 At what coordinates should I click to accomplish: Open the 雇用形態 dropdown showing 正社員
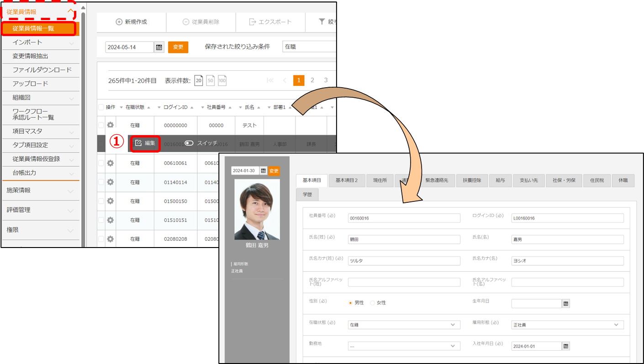(x=567, y=325)
